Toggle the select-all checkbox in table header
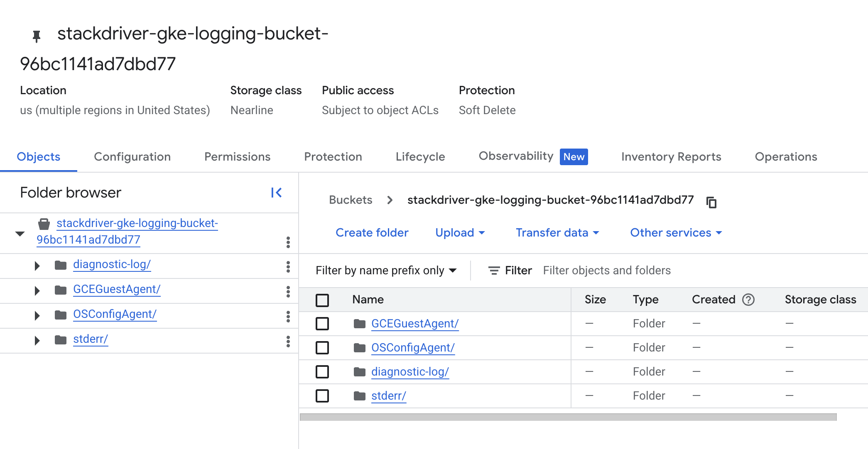 (322, 300)
